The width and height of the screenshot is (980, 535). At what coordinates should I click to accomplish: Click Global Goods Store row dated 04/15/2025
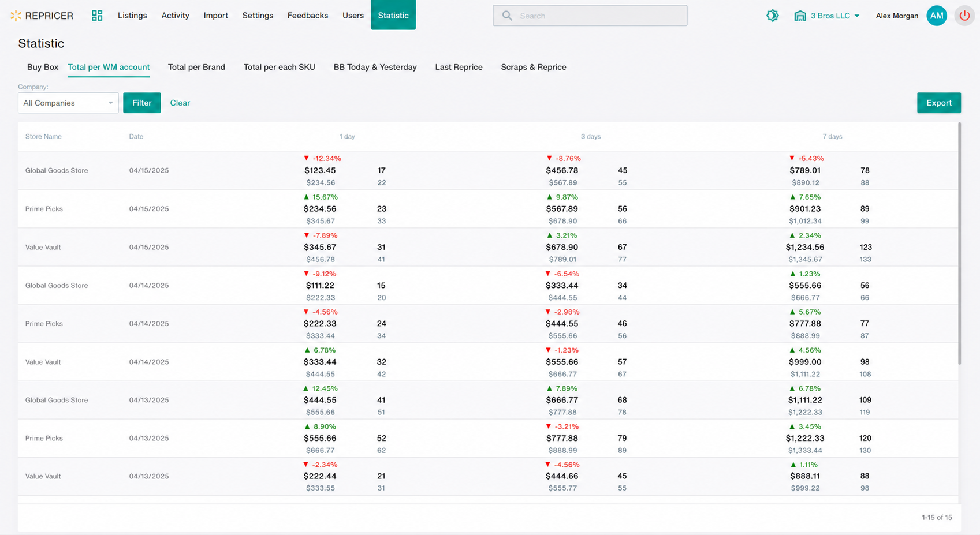point(488,170)
